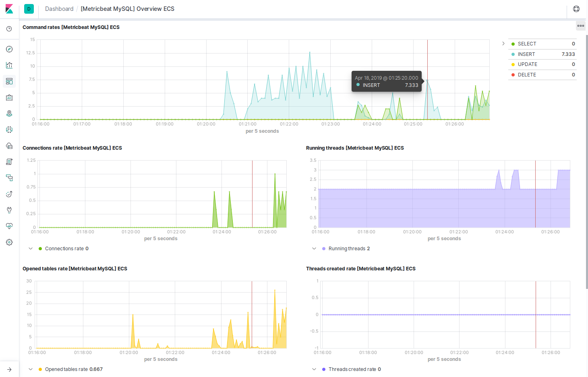Click the red DELETE color dot
This screenshot has height=377, width=588.
(x=513, y=75)
